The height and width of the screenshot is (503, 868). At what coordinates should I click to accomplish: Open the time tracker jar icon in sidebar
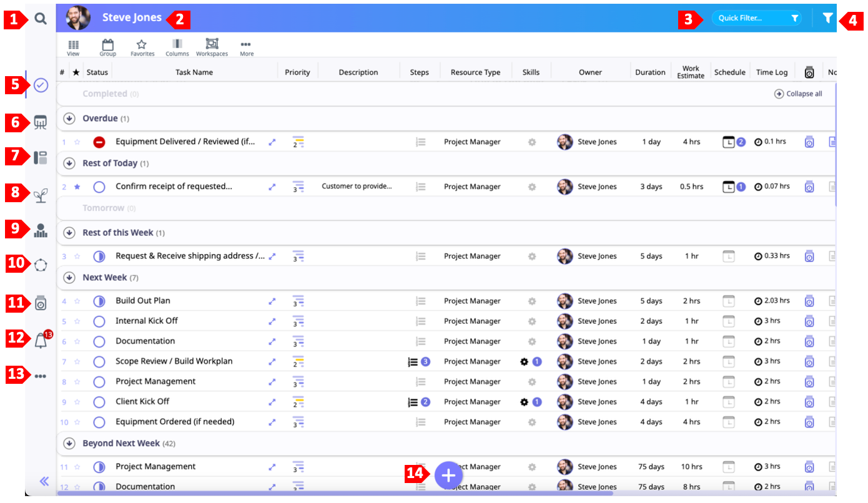pos(41,303)
